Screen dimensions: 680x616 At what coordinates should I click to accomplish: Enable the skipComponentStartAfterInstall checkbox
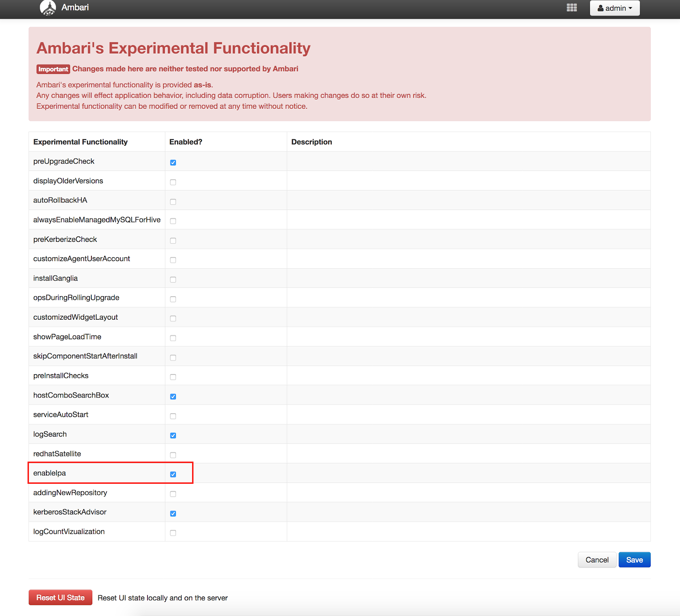pyautogui.click(x=173, y=358)
